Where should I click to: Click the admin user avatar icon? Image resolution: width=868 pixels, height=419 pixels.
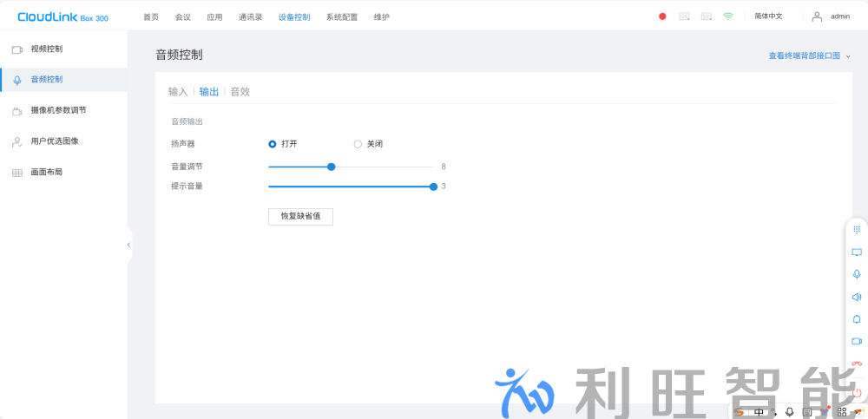coord(817,16)
